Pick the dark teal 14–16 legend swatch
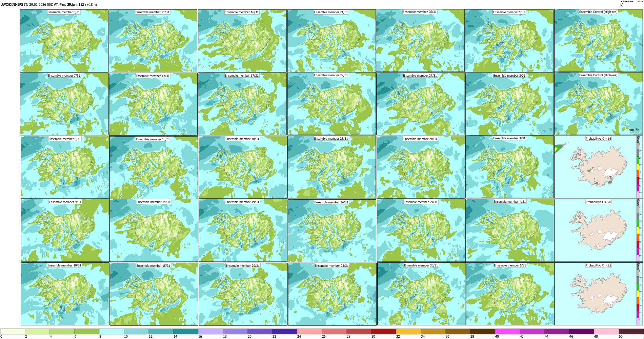The width and height of the screenshot is (644, 339). (186, 332)
